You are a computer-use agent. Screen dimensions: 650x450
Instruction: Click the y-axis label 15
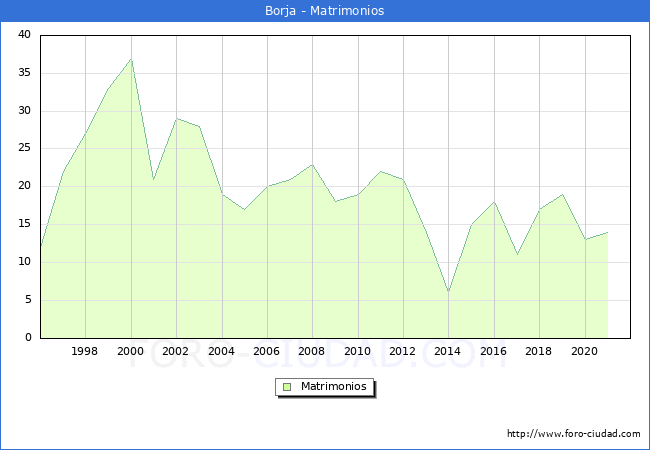click(24, 224)
